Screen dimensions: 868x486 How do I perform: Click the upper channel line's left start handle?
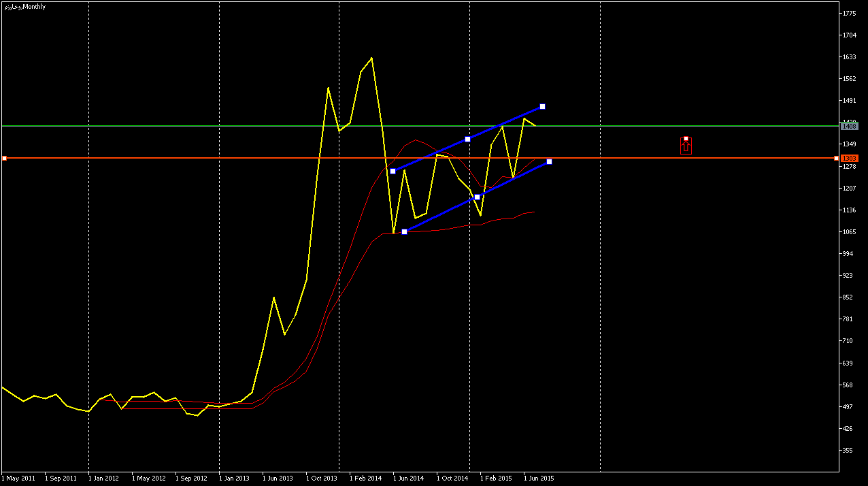pos(393,171)
